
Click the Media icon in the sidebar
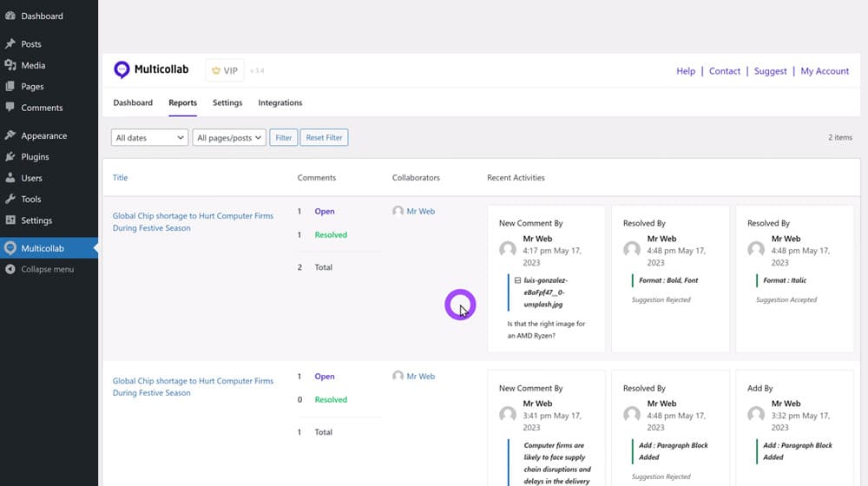pos(10,65)
